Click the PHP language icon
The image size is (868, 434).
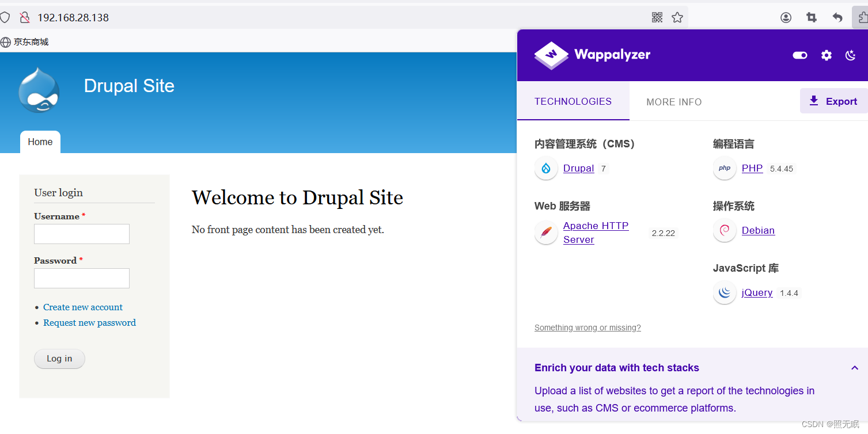pos(725,168)
